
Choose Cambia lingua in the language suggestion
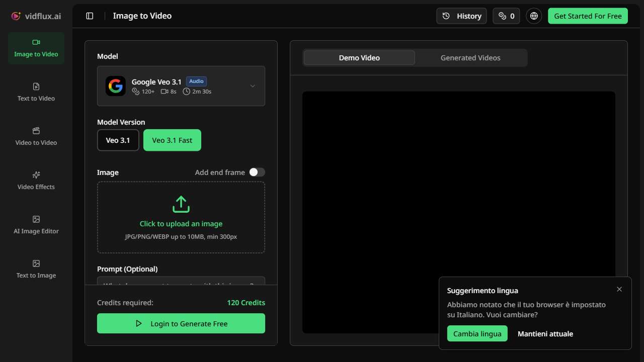coord(477,333)
